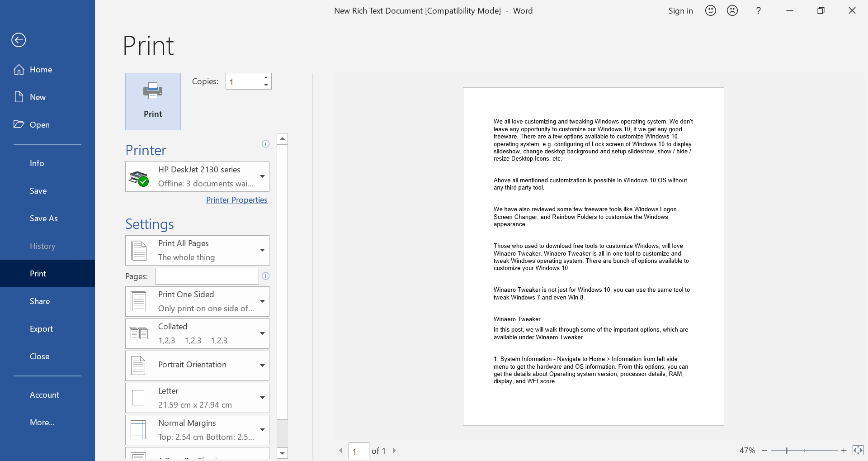Select New from the sidebar
Image resolution: width=868 pixels, height=461 pixels.
[x=38, y=97]
